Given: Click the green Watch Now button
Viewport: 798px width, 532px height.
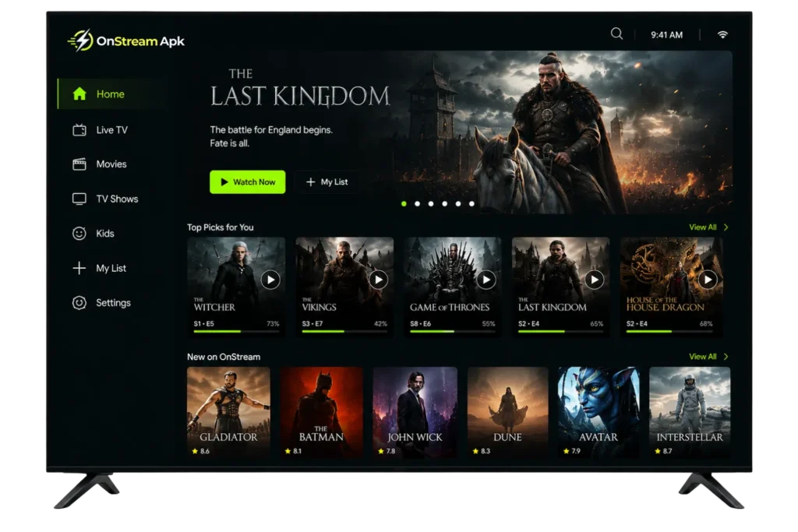Looking at the screenshot, I should pyautogui.click(x=247, y=182).
